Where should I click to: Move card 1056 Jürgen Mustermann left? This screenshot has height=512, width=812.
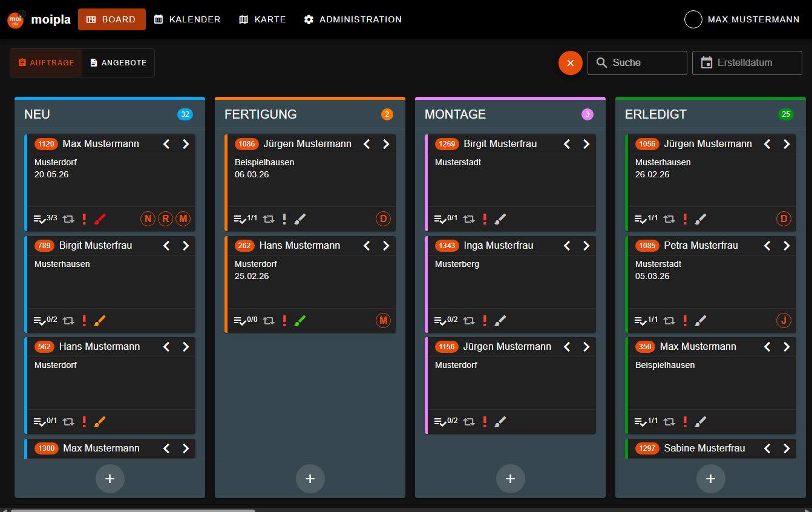pyautogui.click(x=767, y=144)
